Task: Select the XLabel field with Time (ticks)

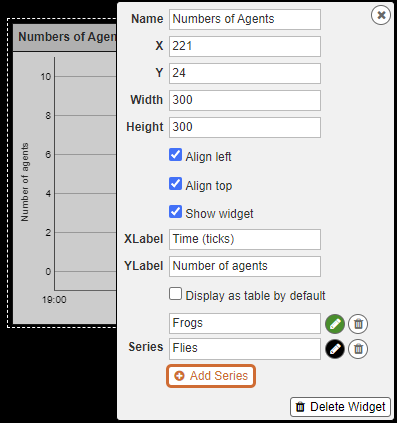Action: pos(245,239)
